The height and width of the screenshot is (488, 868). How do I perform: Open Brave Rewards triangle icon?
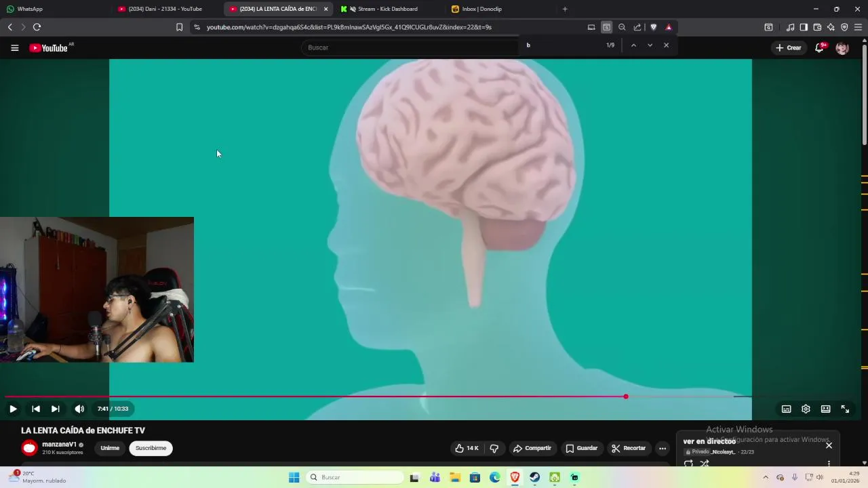tap(669, 27)
